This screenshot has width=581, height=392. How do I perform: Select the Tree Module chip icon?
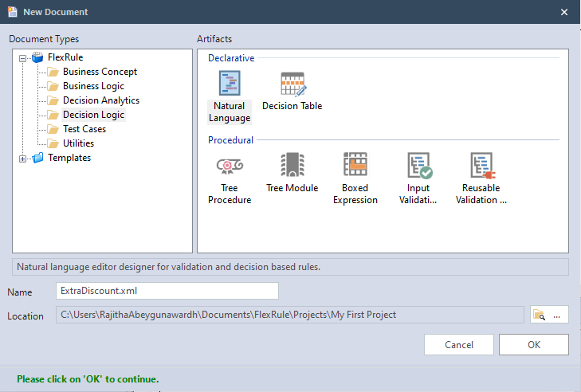click(292, 164)
